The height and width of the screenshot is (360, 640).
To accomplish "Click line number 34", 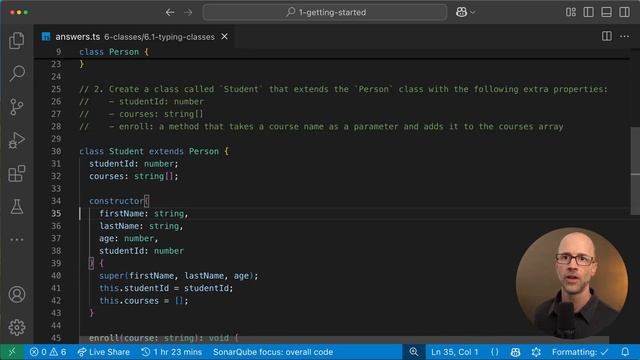I will point(56,201).
